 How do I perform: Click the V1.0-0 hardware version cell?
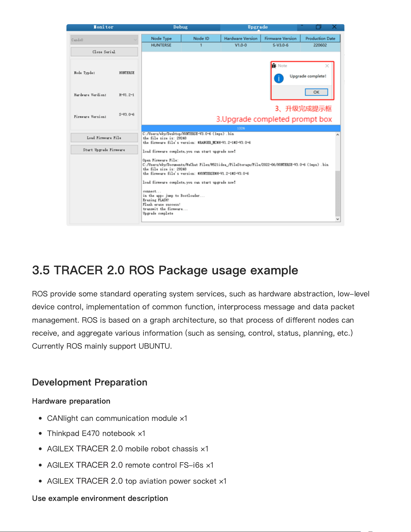[241, 45]
